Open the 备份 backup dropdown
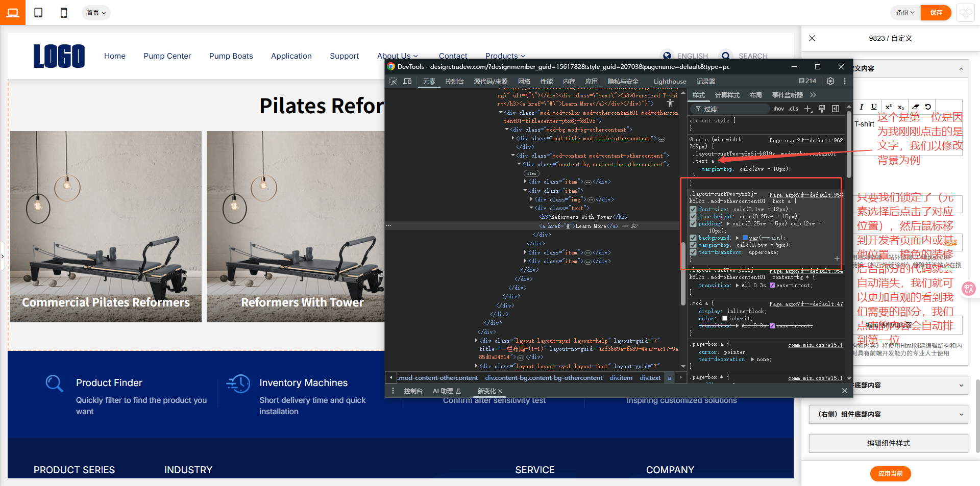 click(x=905, y=13)
